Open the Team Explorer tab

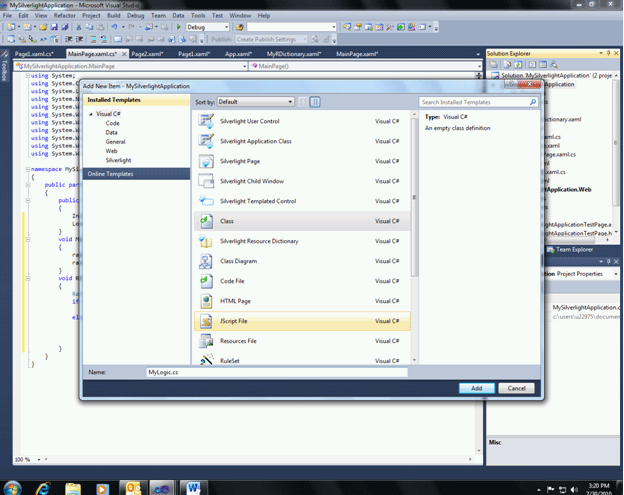[570, 249]
